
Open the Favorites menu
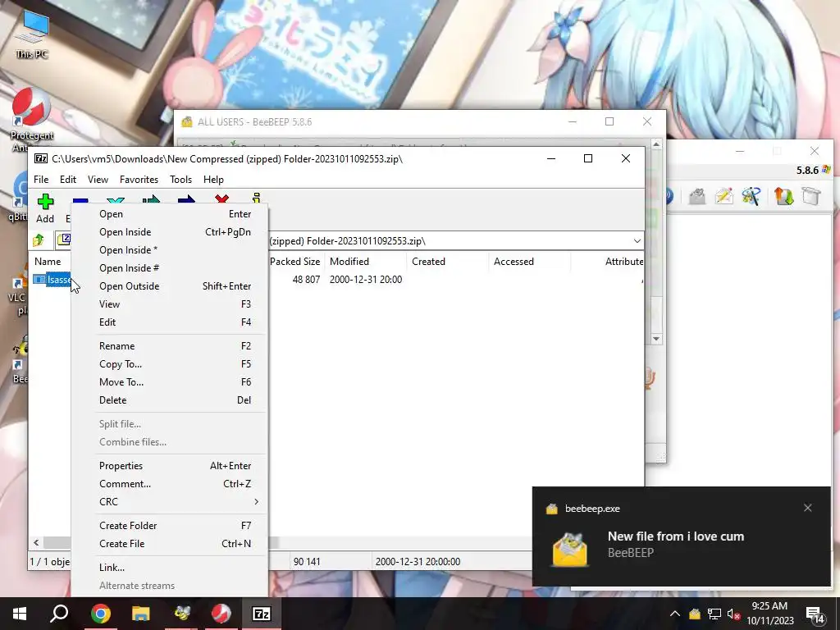click(x=139, y=180)
